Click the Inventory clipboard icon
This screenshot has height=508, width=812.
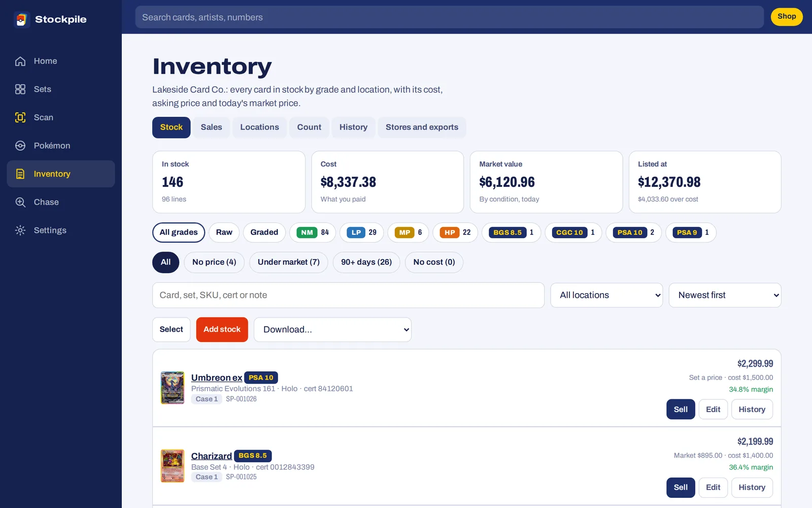coord(20,174)
